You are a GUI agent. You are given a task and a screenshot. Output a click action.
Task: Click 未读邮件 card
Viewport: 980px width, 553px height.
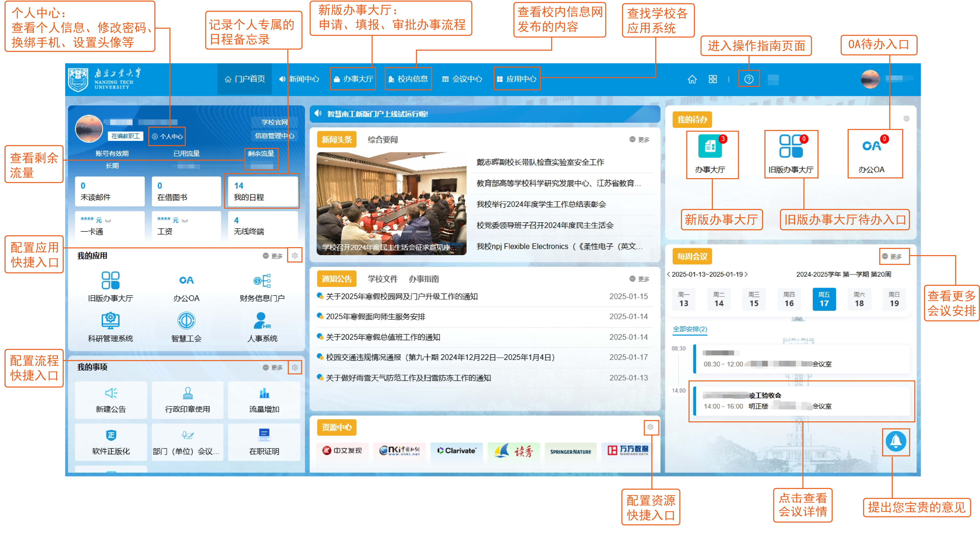pos(110,191)
